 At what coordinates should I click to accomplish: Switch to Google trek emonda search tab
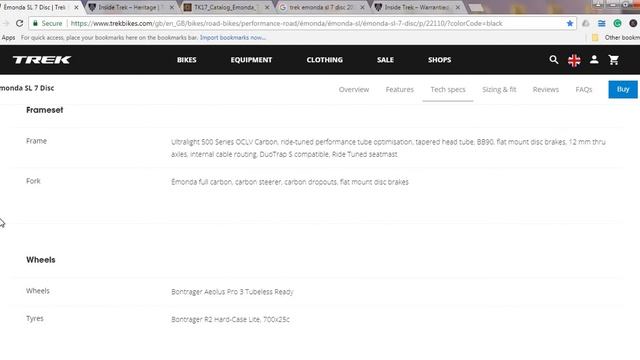coord(320,7)
